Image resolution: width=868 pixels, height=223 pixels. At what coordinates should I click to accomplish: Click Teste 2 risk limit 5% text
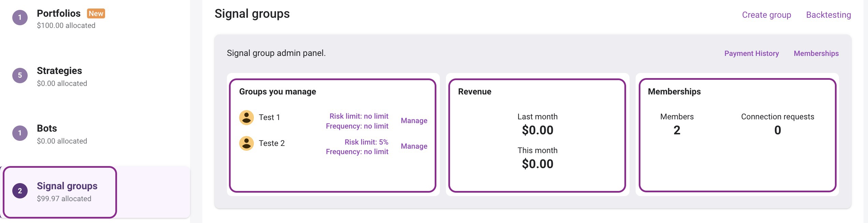click(366, 142)
